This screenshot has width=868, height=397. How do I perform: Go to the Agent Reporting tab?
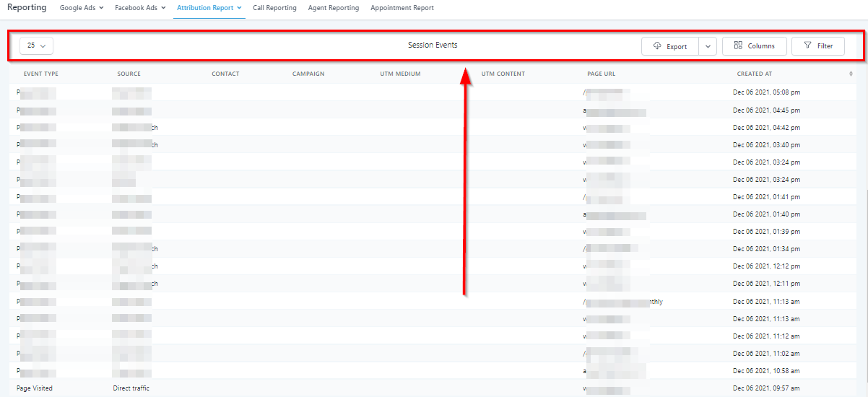click(333, 8)
